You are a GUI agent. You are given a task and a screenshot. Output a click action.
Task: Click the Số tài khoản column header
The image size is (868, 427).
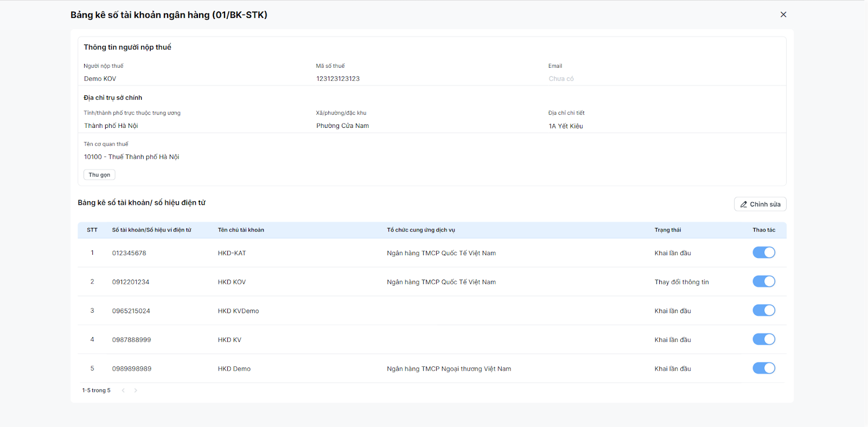tap(151, 230)
